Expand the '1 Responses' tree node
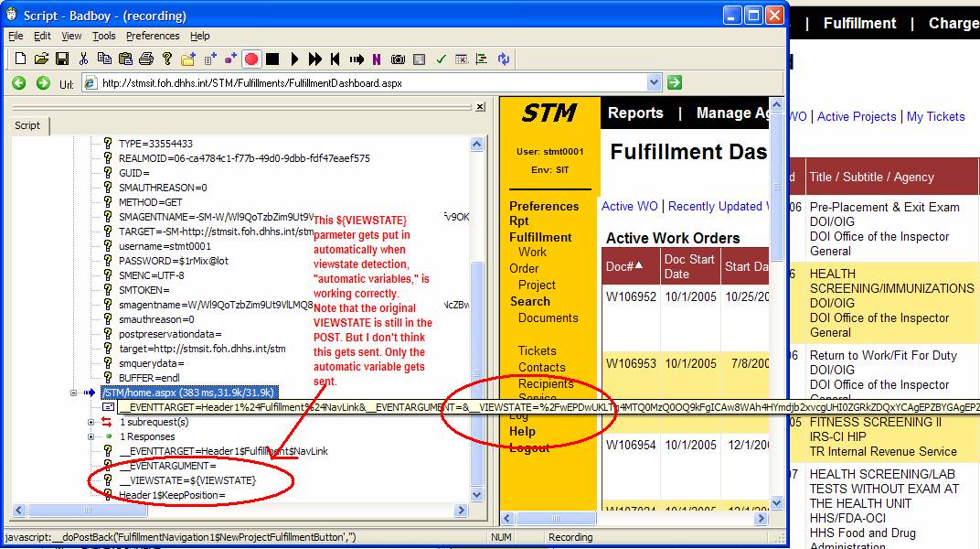 91,436
